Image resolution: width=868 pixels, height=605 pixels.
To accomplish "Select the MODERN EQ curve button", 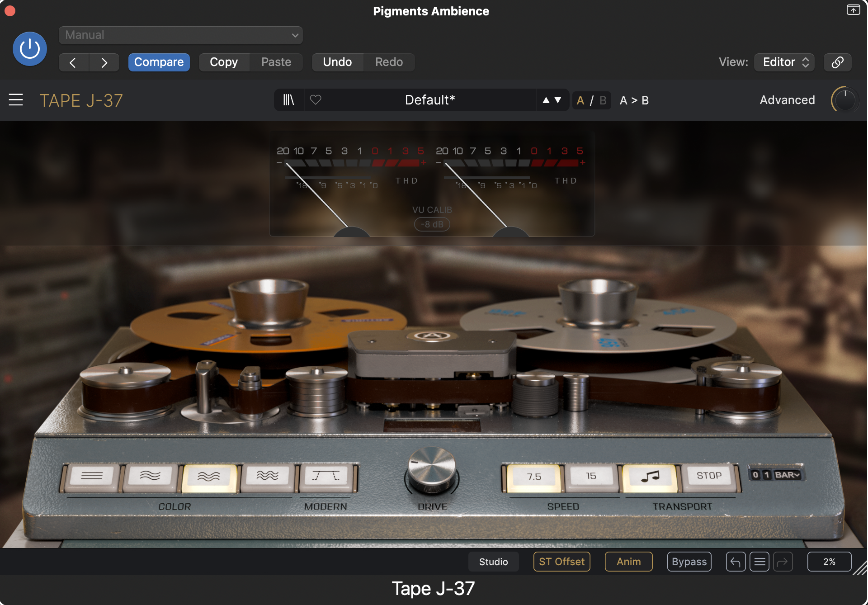I will [x=326, y=477].
